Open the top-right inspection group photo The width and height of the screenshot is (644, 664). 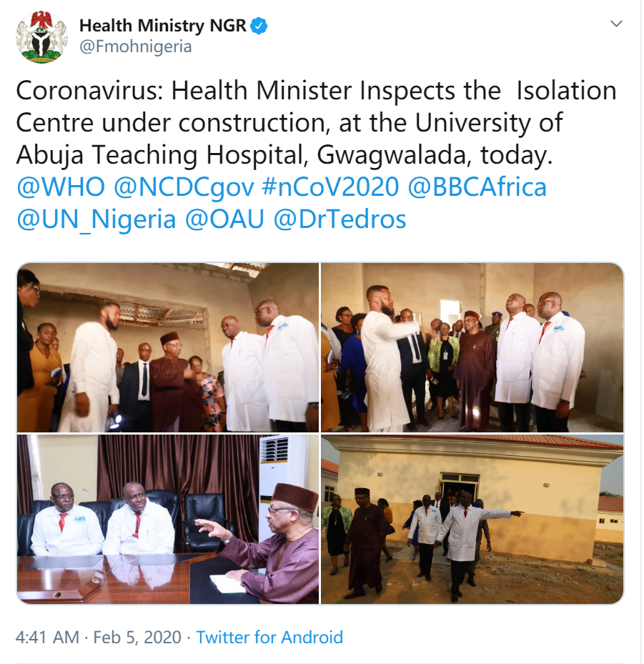pyautogui.click(x=472, y=347)
